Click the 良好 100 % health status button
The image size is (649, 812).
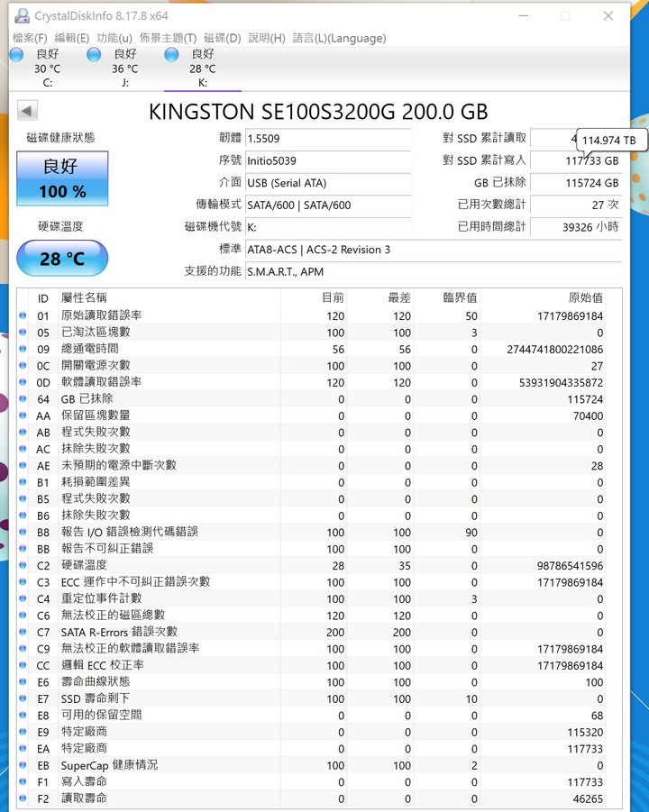62,178
